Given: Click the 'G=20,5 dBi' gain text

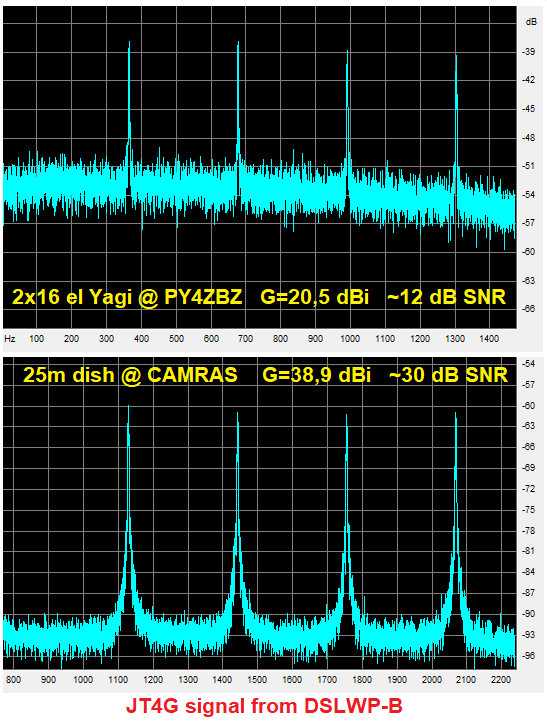Looking at the screenshot, I should 315,297.
